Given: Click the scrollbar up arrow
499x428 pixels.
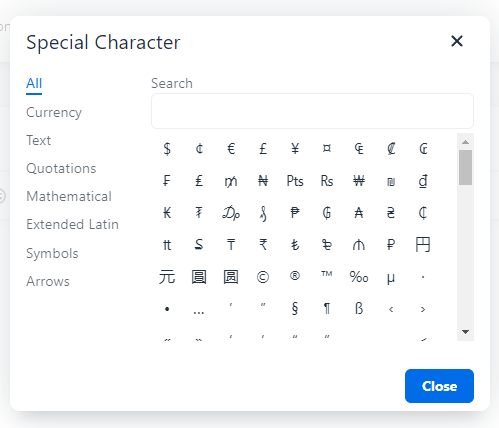Looking at the screenshot, I should click(466, 142).
